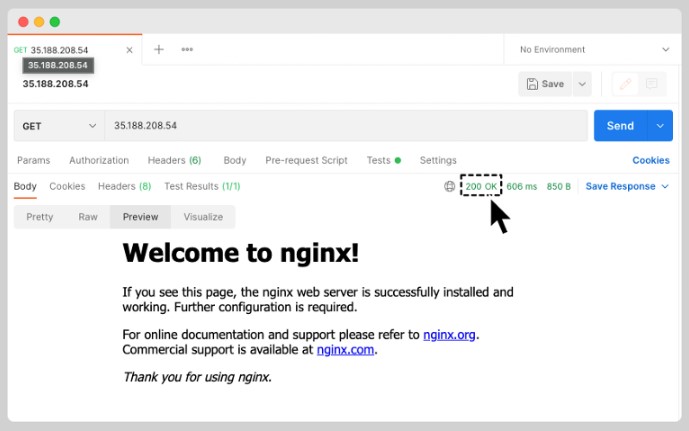Click the Save button
Screen dimensions: 689x431
click(545, 84)
